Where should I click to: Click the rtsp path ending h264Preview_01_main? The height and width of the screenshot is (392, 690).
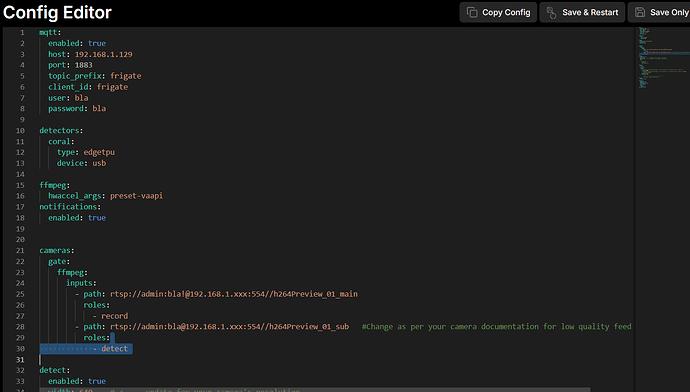pos(234,294)
